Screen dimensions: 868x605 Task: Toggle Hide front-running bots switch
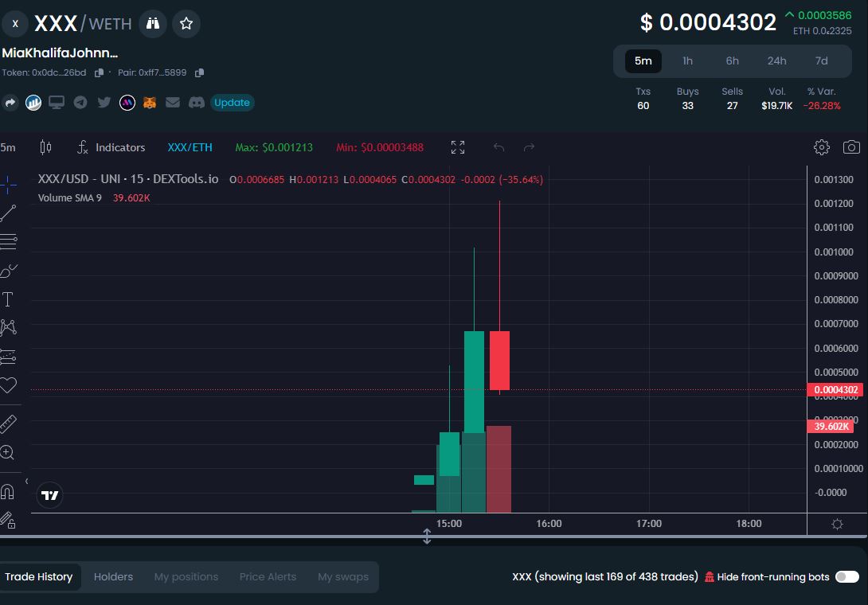pos(847,577)
